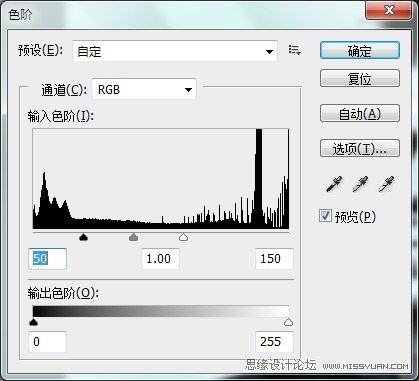Click the midtone input field showing 1.00
Screen dimensions: 419x381
pyautogui.click(x=160, y=259)
